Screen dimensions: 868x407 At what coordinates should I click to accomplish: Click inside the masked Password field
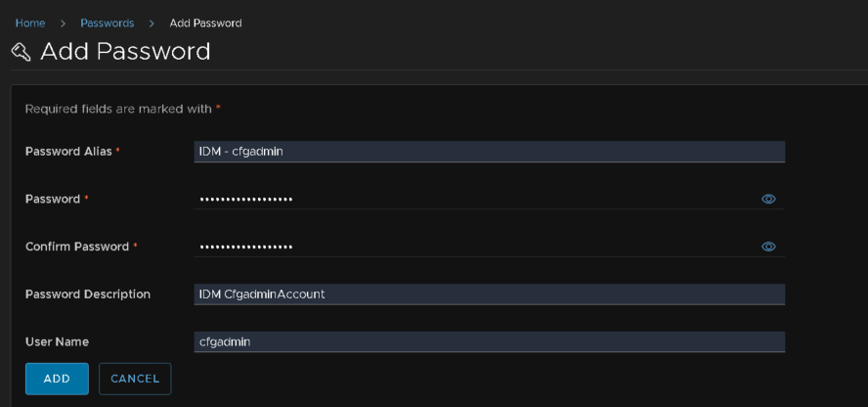point(490,199)
